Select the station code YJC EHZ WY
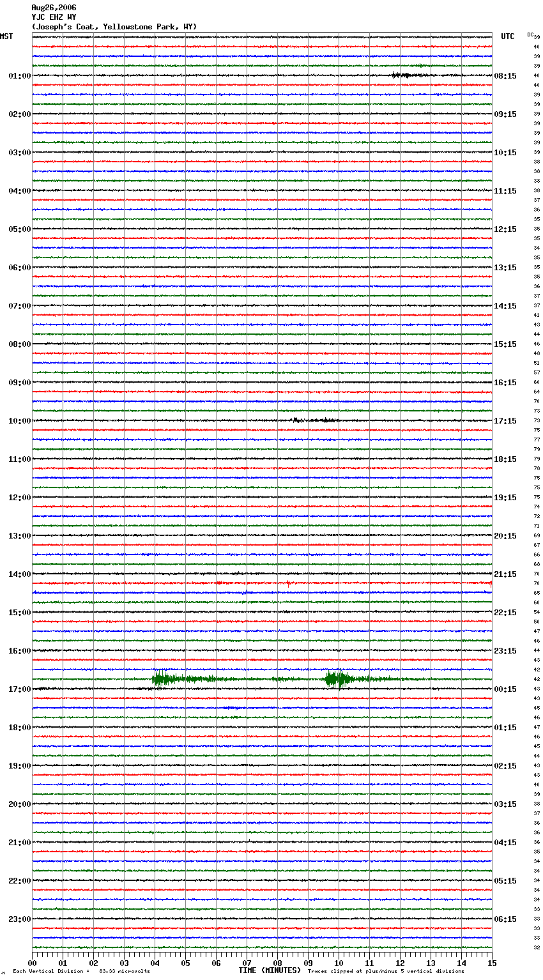 tap(54, 17)
